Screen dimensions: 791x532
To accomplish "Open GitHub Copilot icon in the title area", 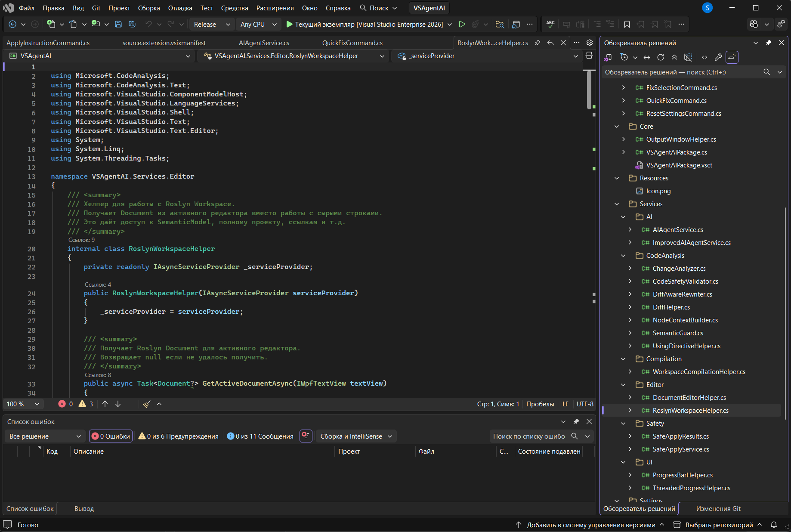I will 754,25.
